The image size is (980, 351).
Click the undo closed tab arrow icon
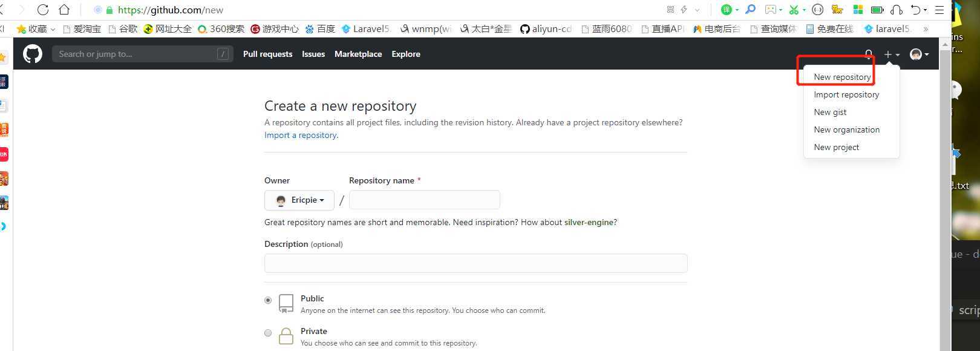[x=916, y=10]
